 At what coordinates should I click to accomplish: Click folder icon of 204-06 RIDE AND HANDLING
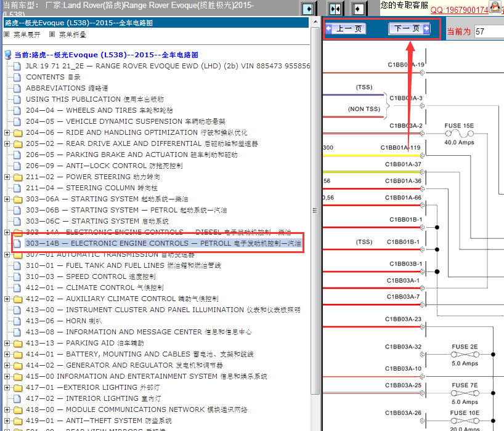coord(18,132)
